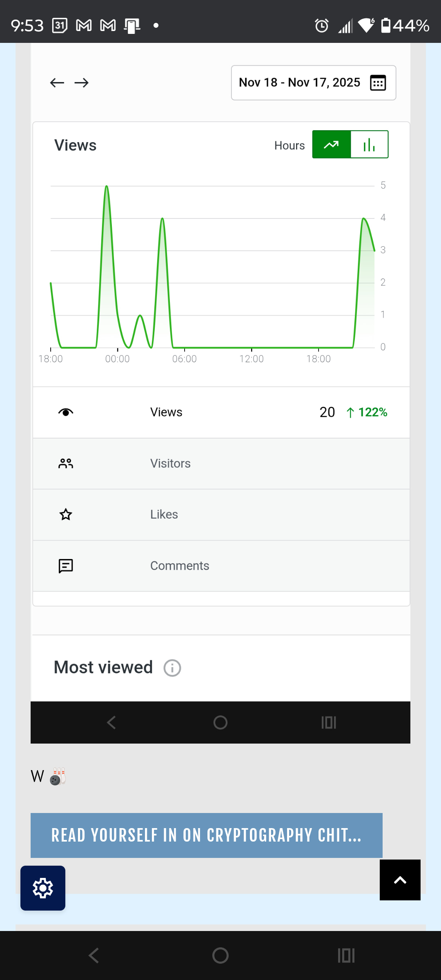Click the eye icon for Views
The width and height of the screenshot is (441, 980).
click(66, 412)
